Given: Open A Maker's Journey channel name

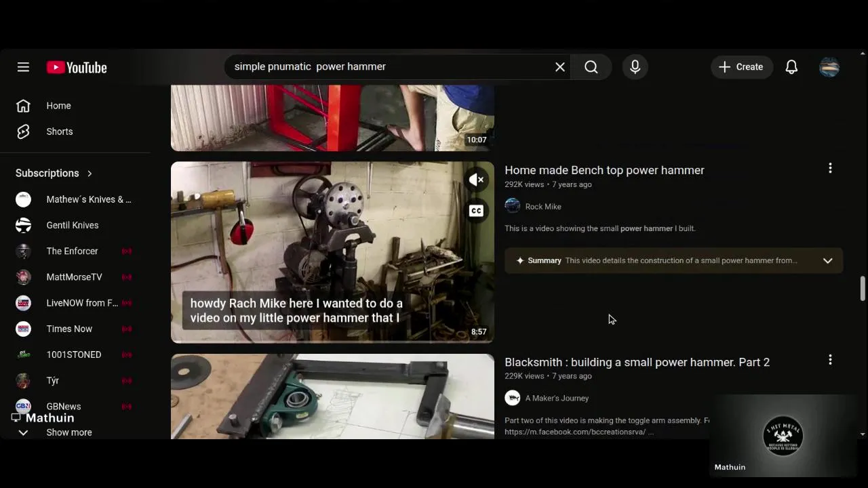Looking at the screenshot, I should (x=557, y=399).
